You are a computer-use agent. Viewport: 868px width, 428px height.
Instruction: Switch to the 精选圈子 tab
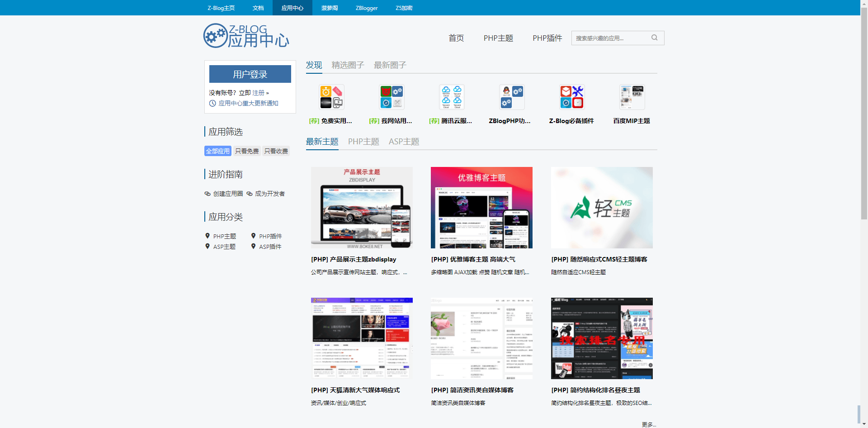coord(348,65)
